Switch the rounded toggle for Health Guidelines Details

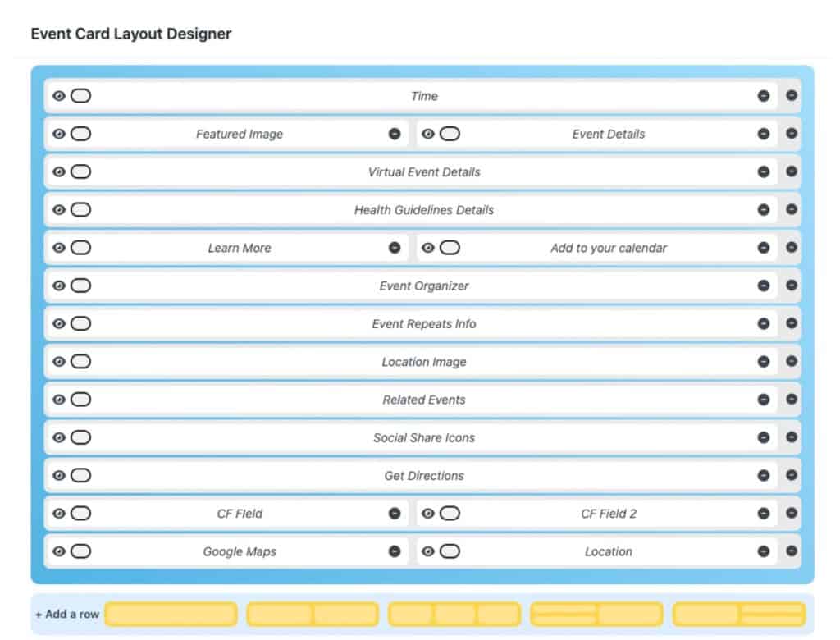[x=81, y=209]
